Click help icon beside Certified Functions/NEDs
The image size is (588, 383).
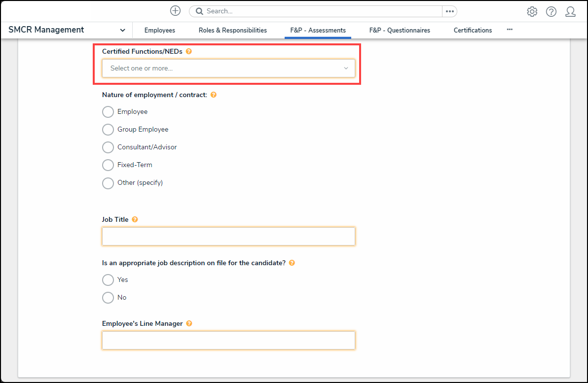[189, 51]
